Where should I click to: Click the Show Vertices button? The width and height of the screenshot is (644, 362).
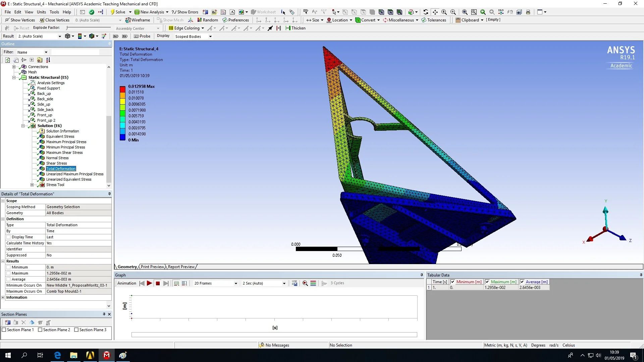coord(20,20)
